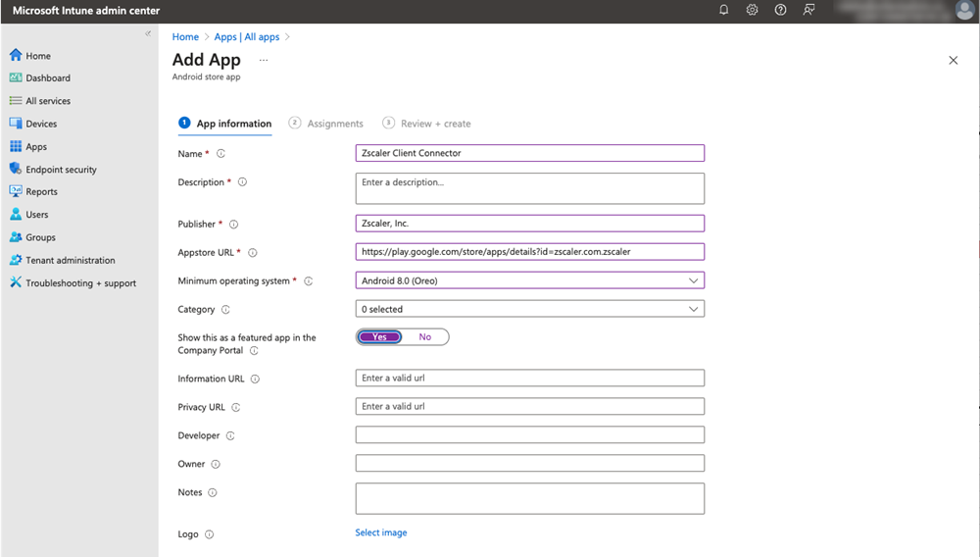Click the info icon next to Developer
This screenshot has height=557, width=980.
tap(230, 435)
